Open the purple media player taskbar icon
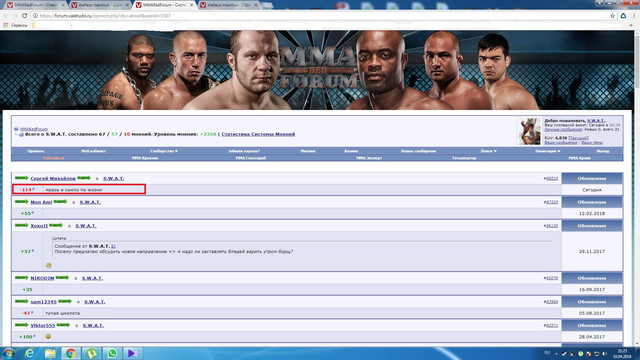 click(133, 353)
